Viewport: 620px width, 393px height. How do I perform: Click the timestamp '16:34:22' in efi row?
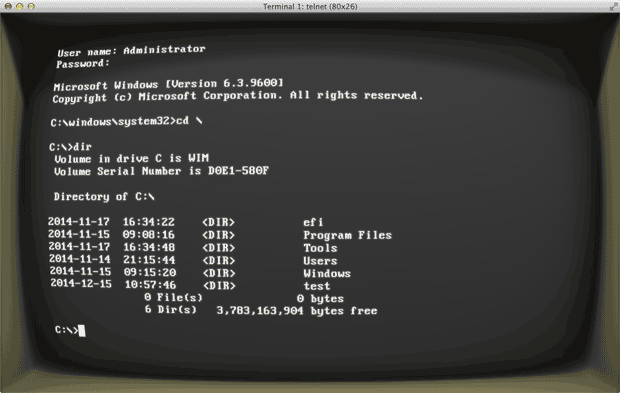click(148, 222)
